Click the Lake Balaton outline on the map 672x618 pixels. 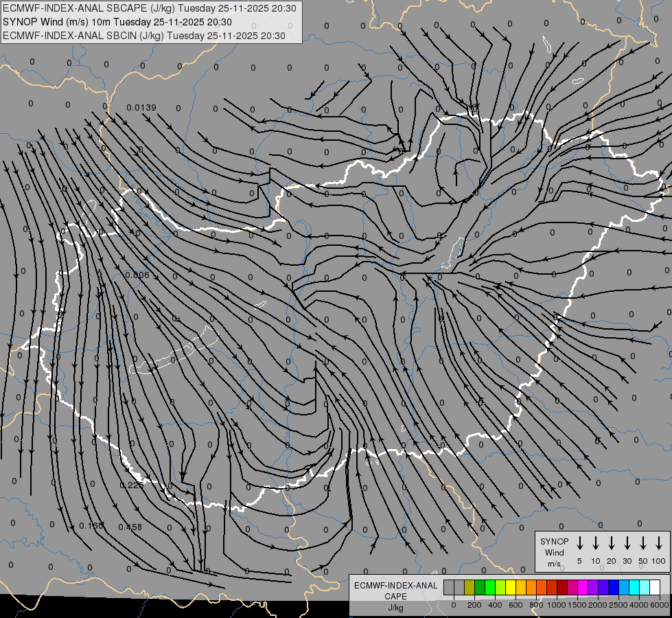174,351
